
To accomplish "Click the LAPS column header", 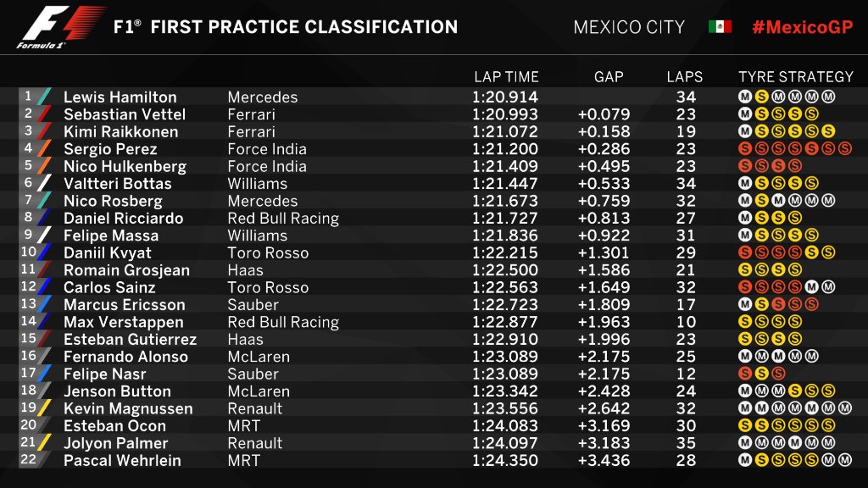I will click(x=685, y=76).
